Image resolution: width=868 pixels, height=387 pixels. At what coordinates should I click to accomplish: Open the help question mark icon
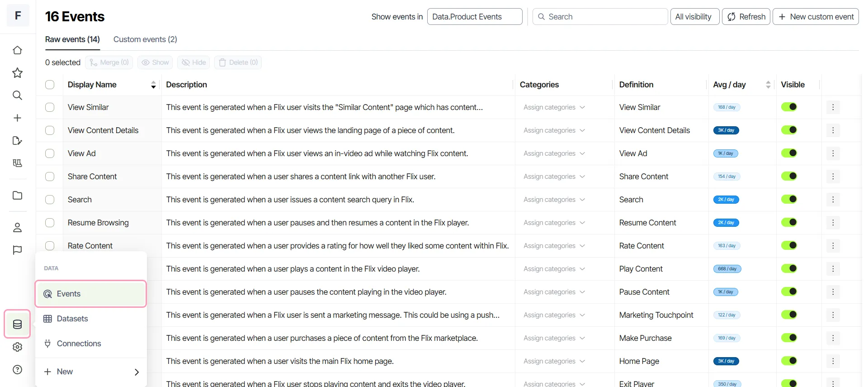tap(17, 370)
